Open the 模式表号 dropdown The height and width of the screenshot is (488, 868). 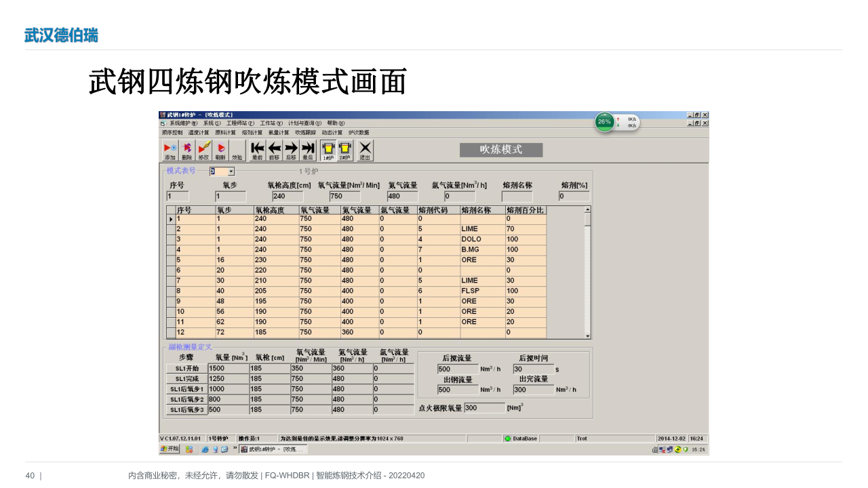[x=231, y=171]
